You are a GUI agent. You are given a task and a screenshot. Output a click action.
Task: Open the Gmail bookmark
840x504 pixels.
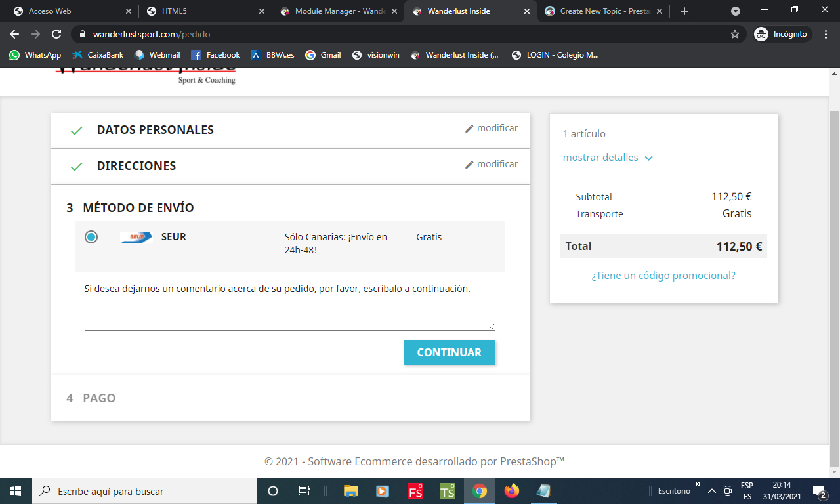click(323, 55)
